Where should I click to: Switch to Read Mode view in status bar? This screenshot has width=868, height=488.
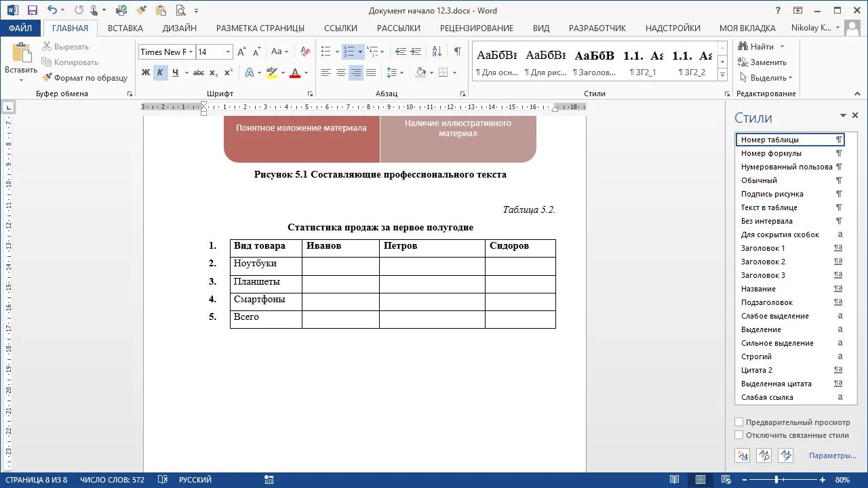tap(675, 480)
